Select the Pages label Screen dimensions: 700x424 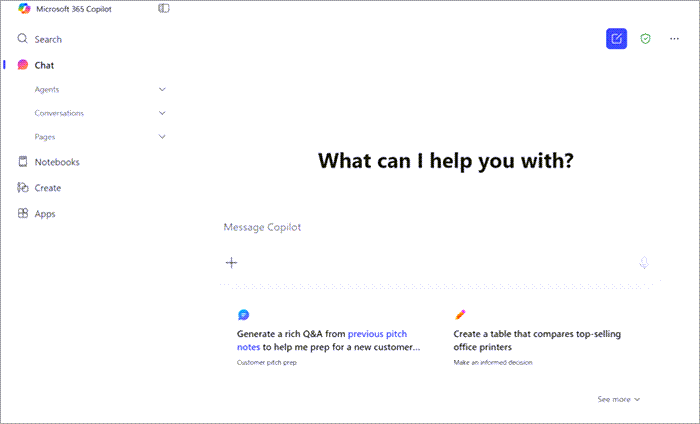point(45,137)
